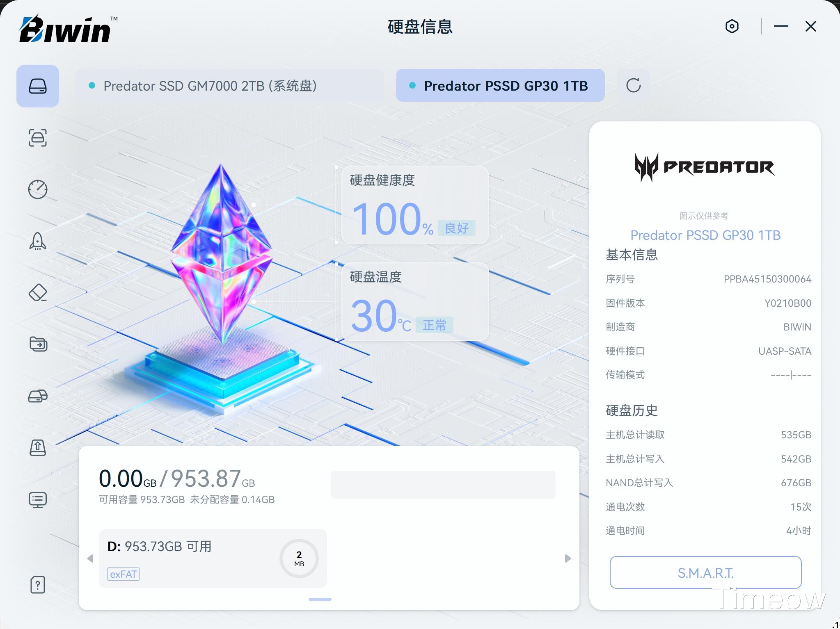Open the monitor log sidebar icon
The height and width of the screenshot is (629, 840).
(38, 499)
